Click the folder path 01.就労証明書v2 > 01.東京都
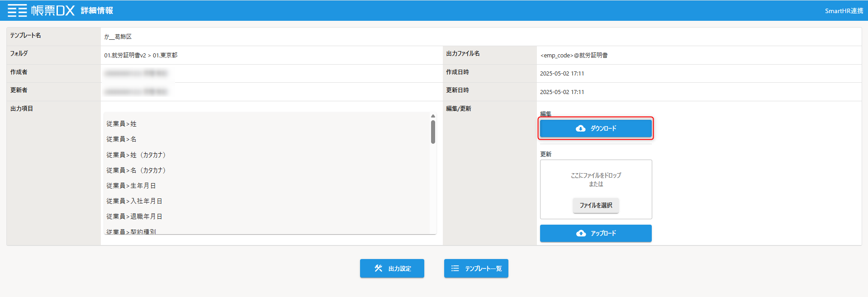 [141, 55]
